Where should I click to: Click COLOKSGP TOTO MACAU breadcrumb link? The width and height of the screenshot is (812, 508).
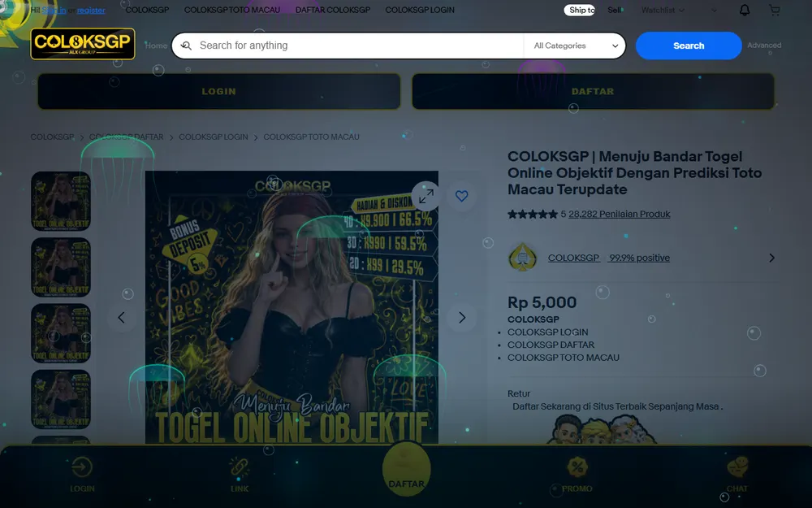pos(311,137)
